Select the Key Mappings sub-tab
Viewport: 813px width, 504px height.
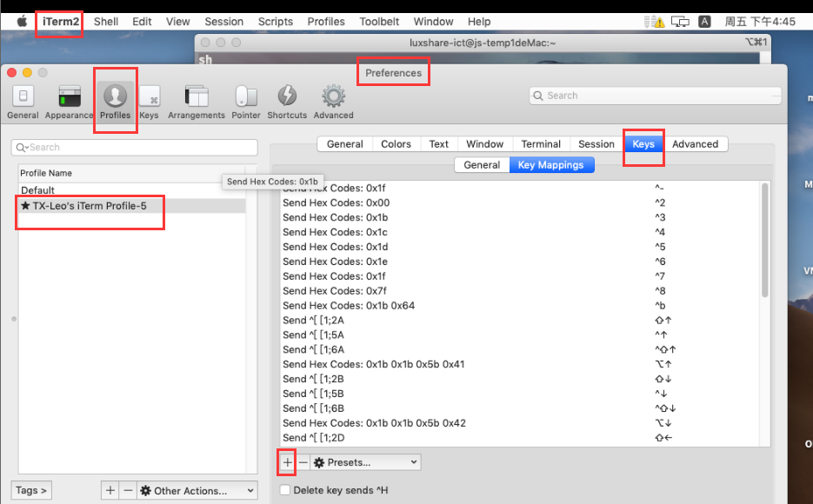coord(551,165)
